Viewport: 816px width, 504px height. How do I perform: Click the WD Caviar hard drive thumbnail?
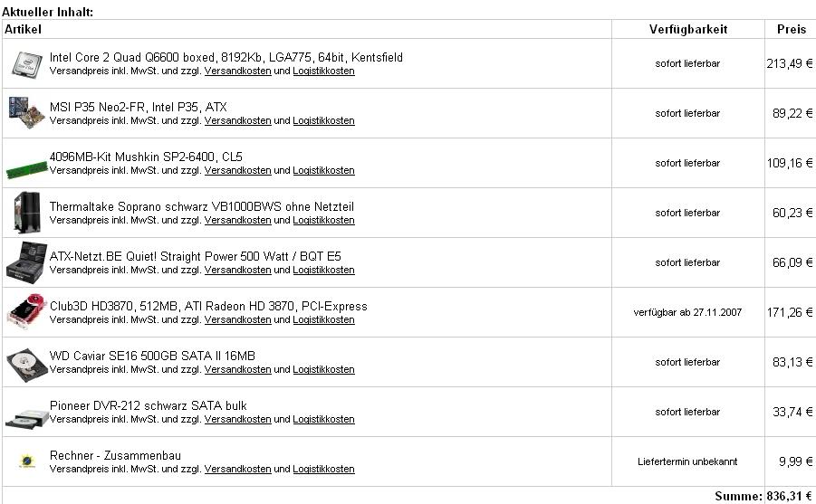click(26, 365)
